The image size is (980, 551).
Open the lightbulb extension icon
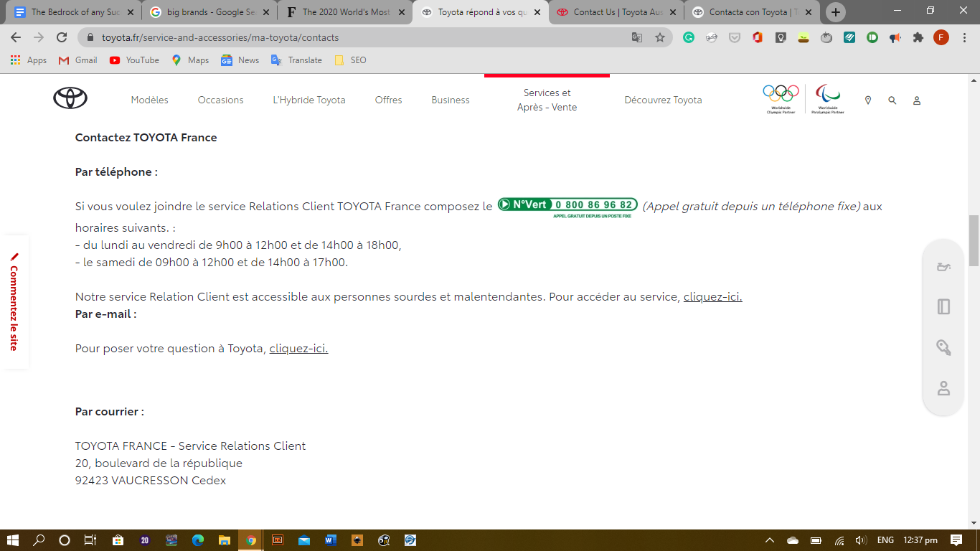coord(781,37)
